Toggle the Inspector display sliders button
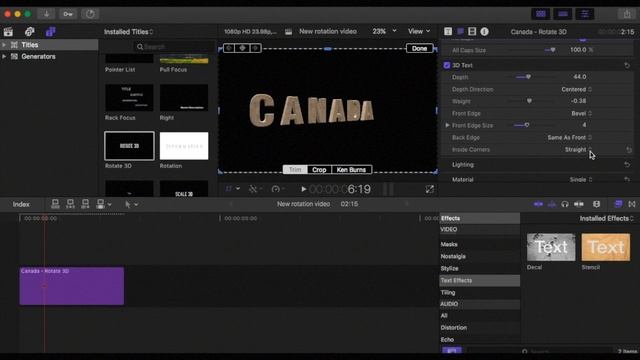Screen dimensions: 640x360 click(x=585, y=14)
